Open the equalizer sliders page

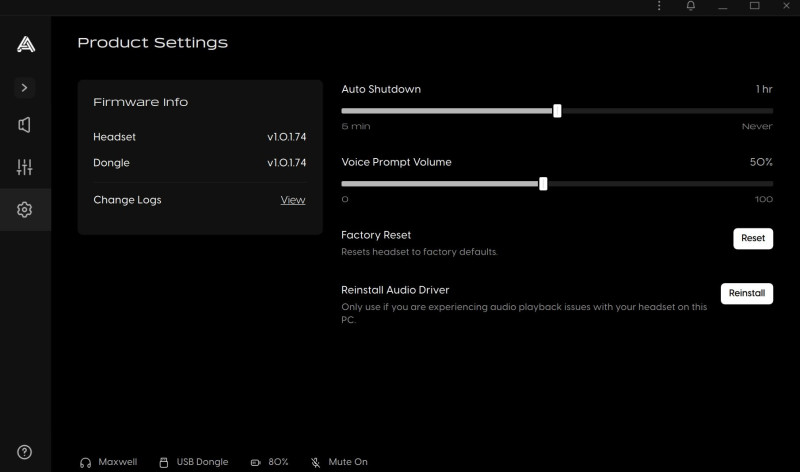click(x=25, y=167)
